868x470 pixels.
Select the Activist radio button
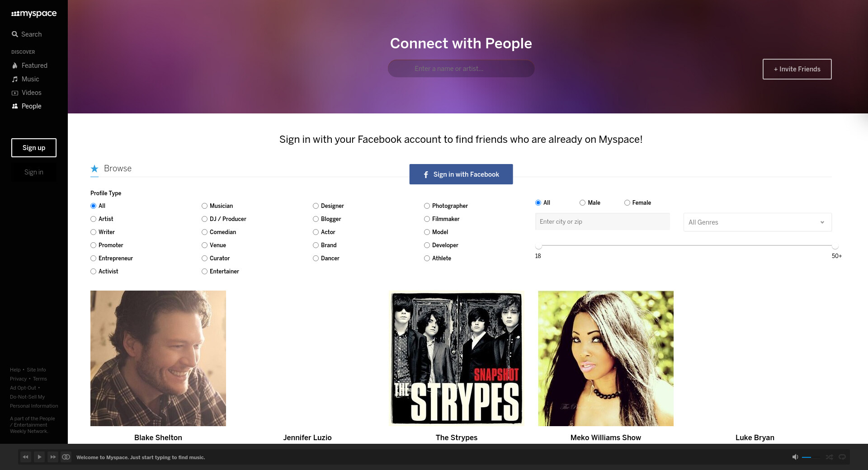pyautogui.click(x=93, y=272)
